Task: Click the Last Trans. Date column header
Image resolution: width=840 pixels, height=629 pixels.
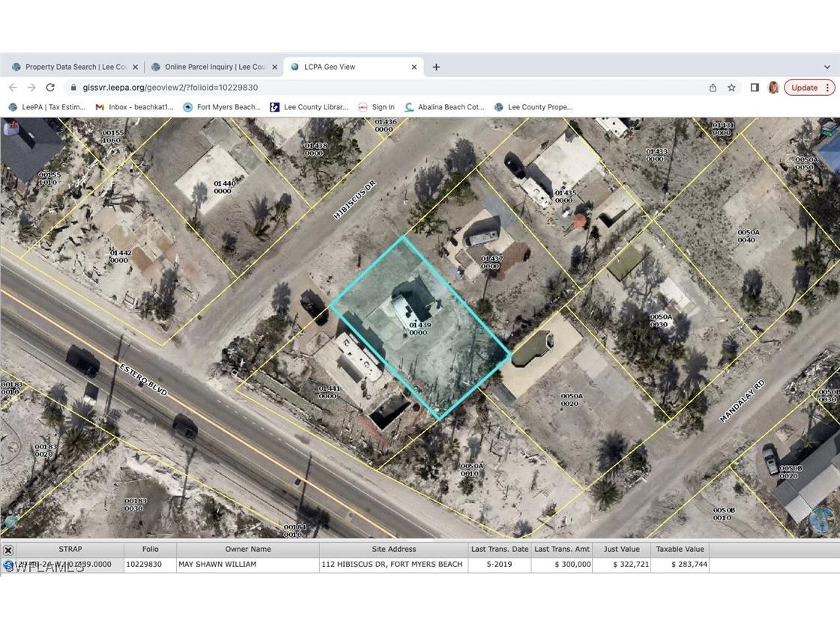Action: point(500,549)
